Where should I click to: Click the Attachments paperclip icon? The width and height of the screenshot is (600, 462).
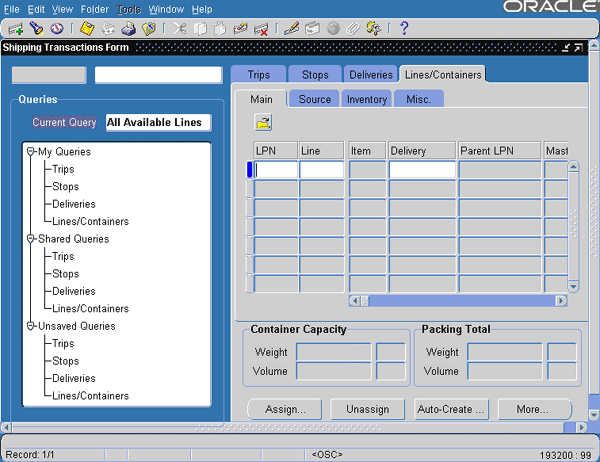pyautogui.click(x=352, y=29)
